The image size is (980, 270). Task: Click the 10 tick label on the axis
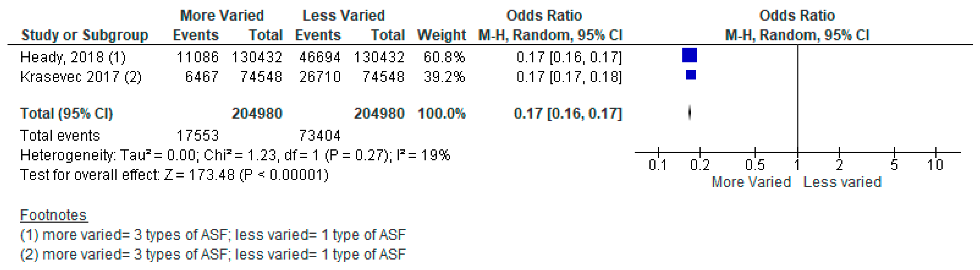[x=935, y=165]
